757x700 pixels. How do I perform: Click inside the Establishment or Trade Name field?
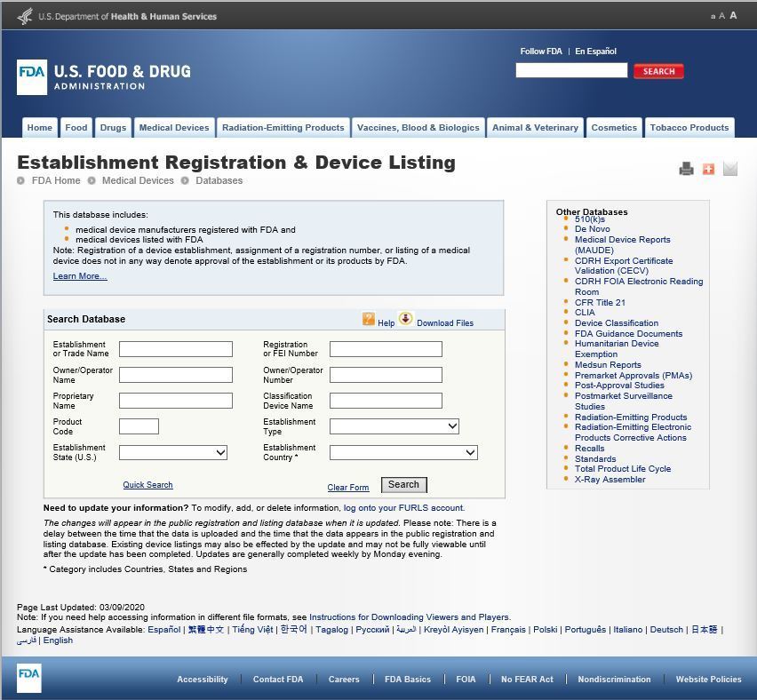tap(175, 348)
